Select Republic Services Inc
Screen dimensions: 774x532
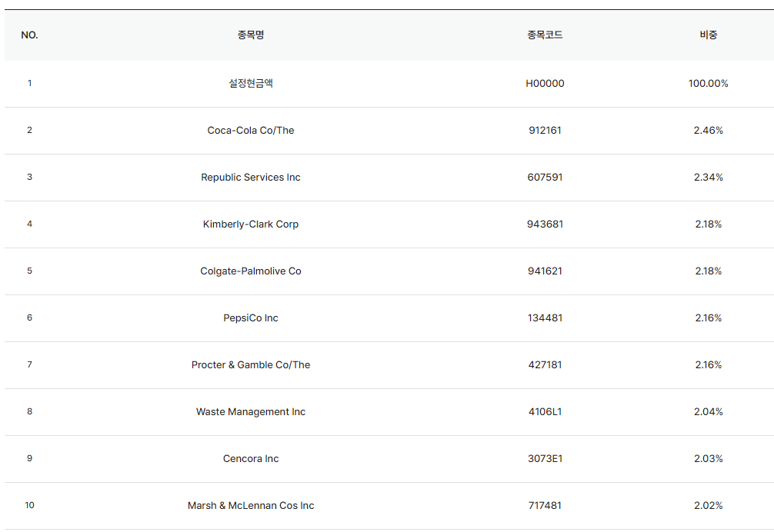[x=251, y=177]
